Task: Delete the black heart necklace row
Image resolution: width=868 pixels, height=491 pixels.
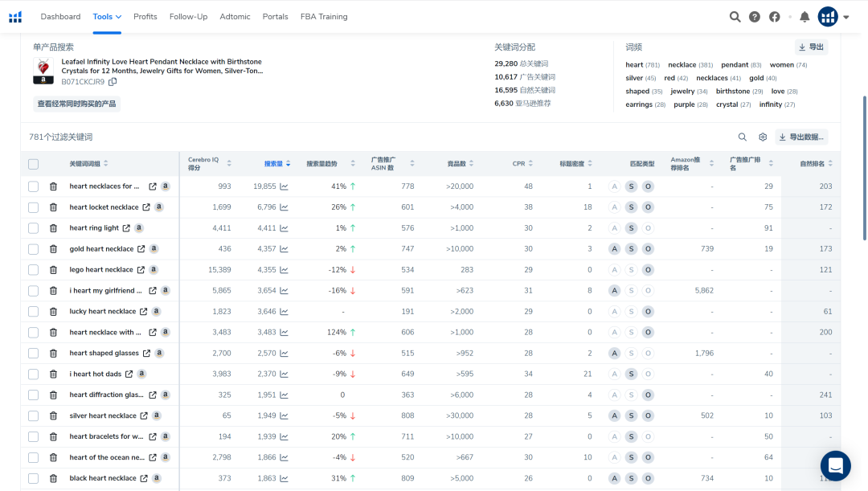Action: click(x=53, y=478)
